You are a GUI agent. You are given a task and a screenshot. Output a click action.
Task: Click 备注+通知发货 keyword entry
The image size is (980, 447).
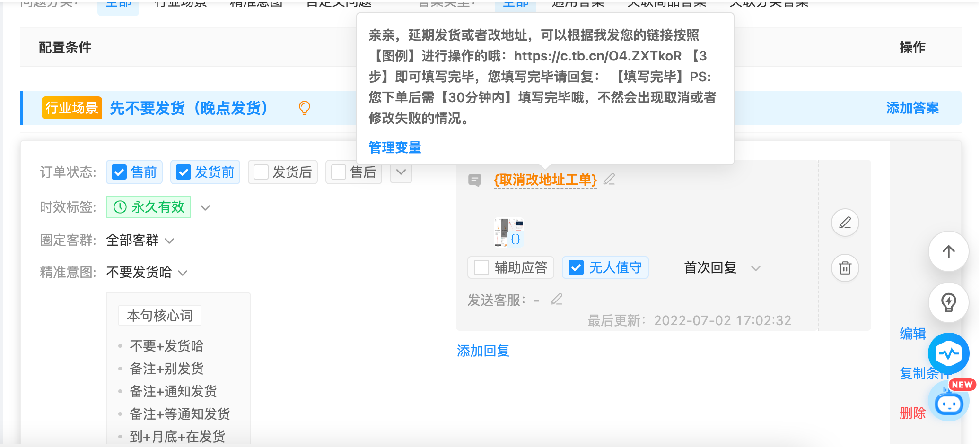173,391
